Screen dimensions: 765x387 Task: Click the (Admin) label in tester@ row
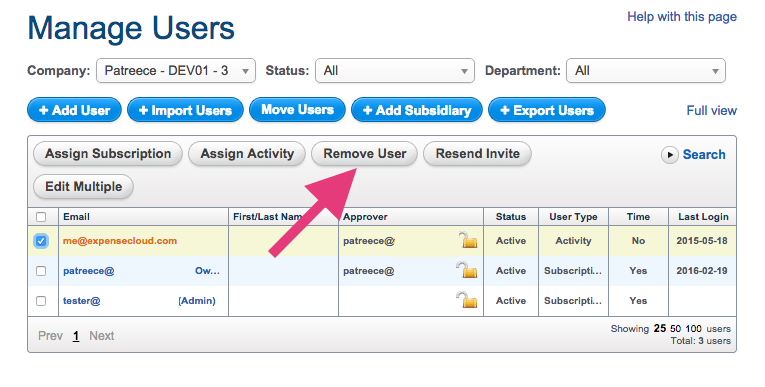tap(197, 301)
